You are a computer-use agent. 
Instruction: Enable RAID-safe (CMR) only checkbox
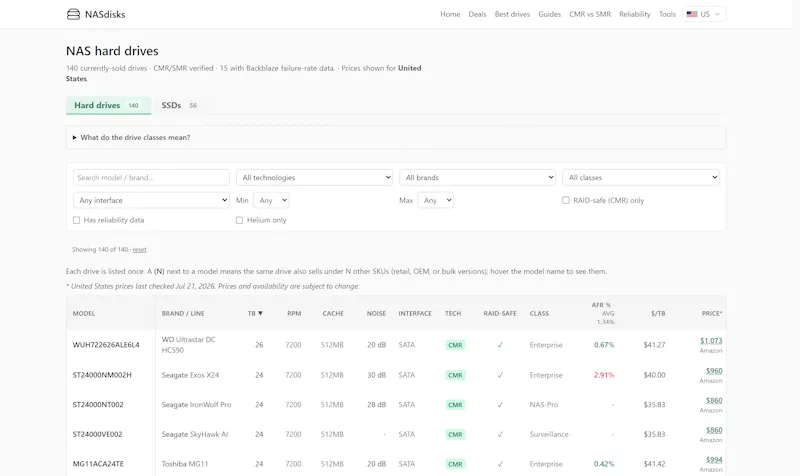566,201
